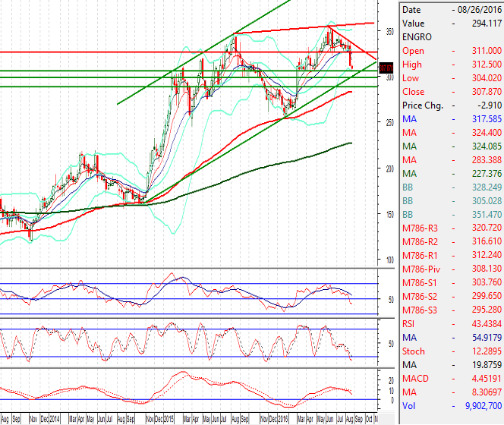Image resolution: width=504 pixels, height=425 pixels.
Task: Select the resistance value 320.720
Action: click(x=487, y=228)
